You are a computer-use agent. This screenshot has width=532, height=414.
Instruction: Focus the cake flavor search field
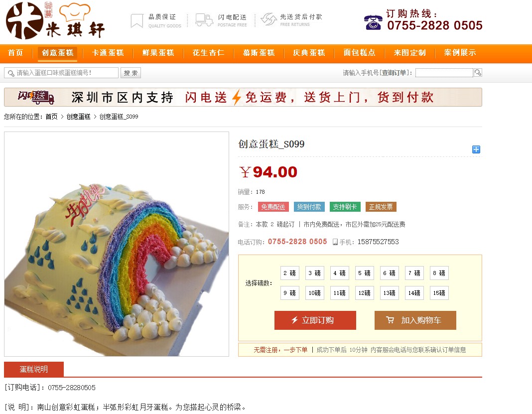pyautogui.click(x=61, y=73)
